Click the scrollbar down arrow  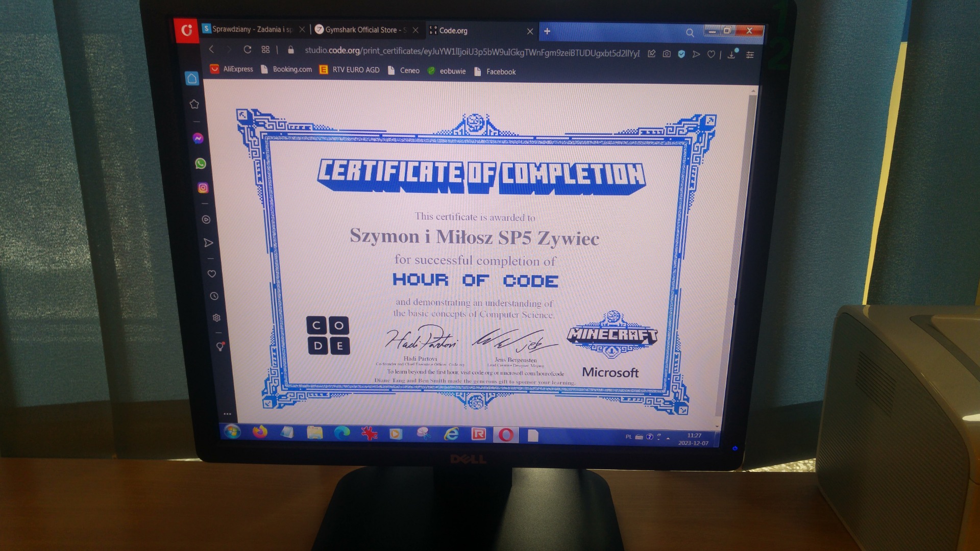[x=717, y=426]
